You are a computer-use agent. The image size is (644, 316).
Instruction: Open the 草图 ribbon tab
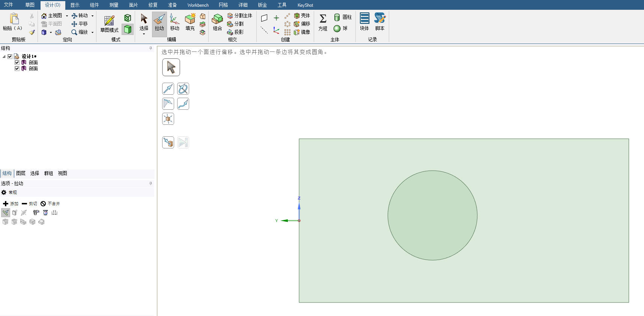(x=30, y=5)
